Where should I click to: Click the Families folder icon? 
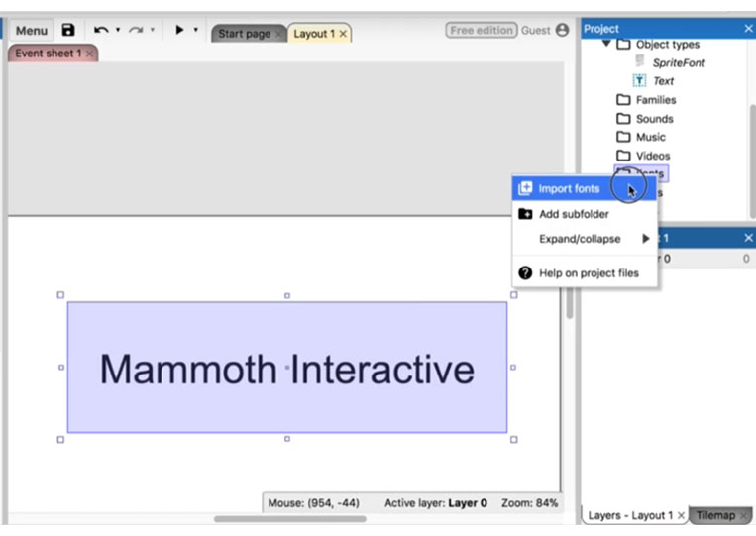(623, 100)
